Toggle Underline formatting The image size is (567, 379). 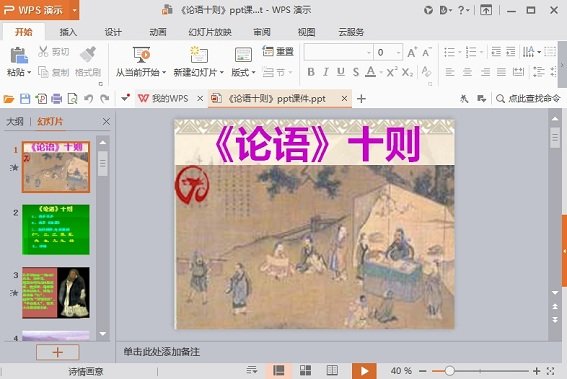point(341,72)
